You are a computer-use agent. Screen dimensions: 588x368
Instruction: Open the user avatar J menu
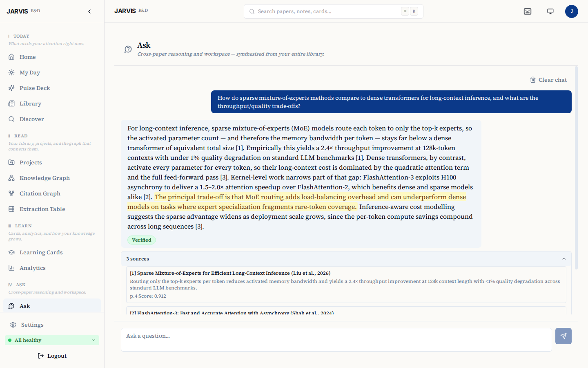click(x=572, y=11)
